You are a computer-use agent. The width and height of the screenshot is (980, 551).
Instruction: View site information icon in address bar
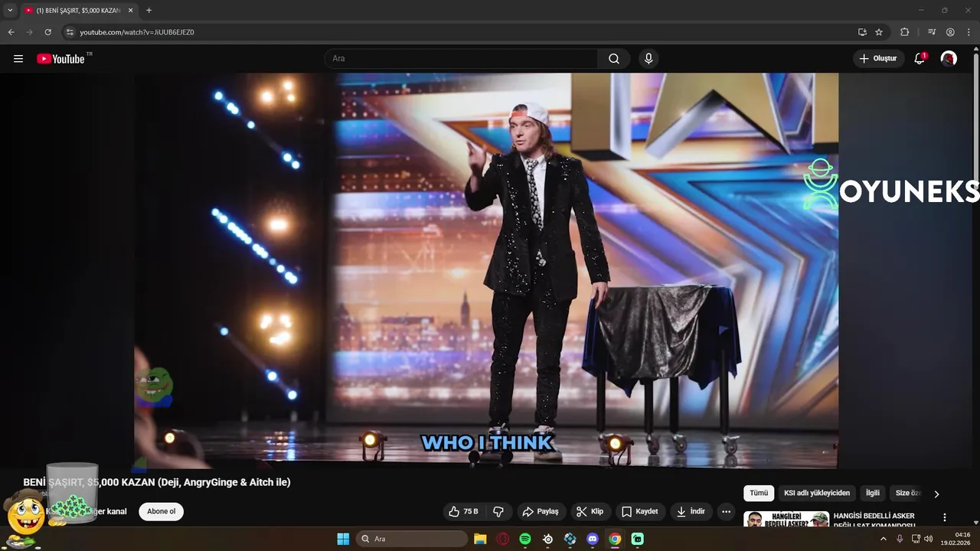tap(70, 32)
